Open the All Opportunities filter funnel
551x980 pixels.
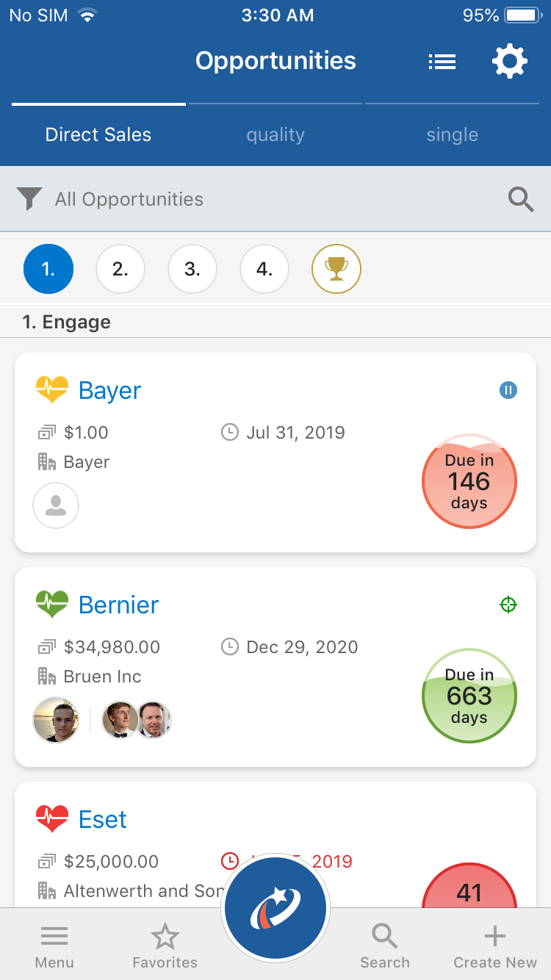(x=29, y=199)
